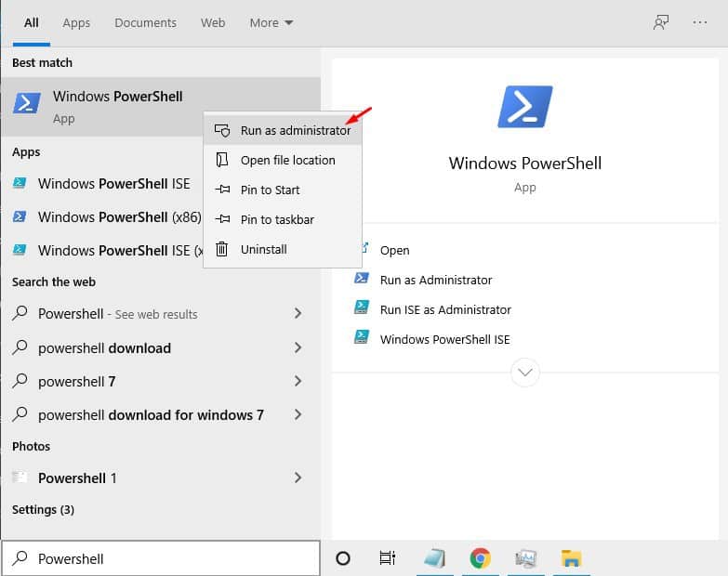
Task: Expand arrow for powershell download for windows 7
Action: (298, 414)
